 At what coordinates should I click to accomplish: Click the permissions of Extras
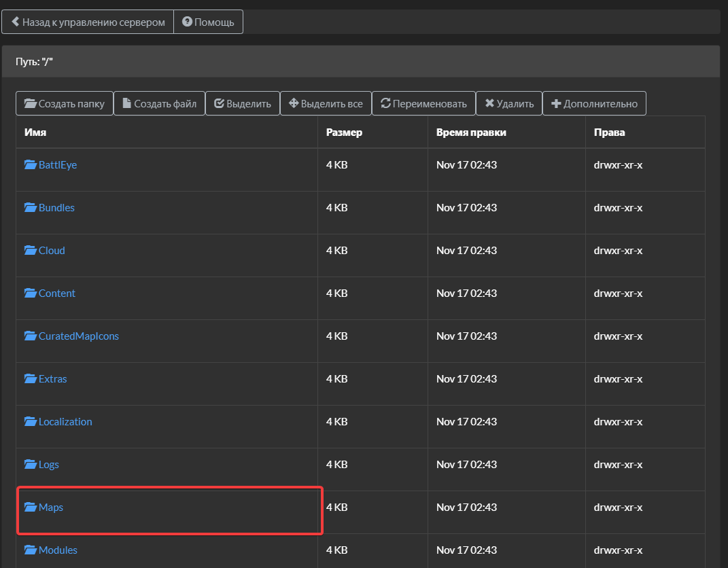pyautogui.click(x=618, y=378)
